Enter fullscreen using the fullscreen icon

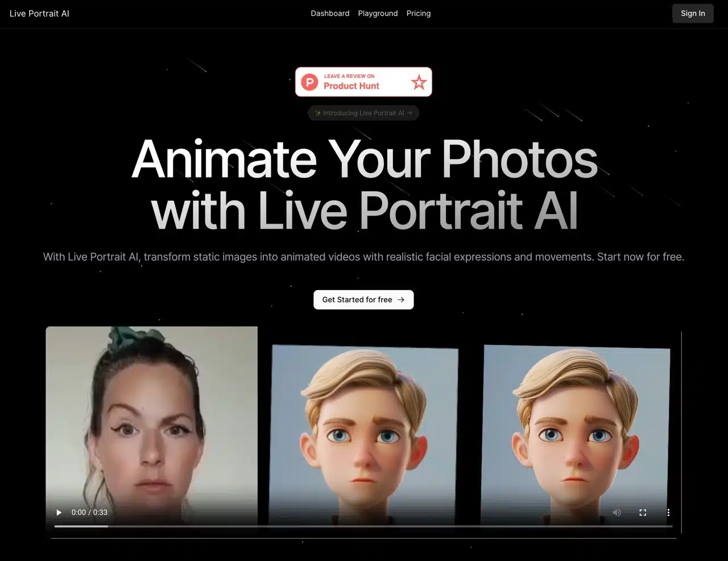click(x=643, y=512)
